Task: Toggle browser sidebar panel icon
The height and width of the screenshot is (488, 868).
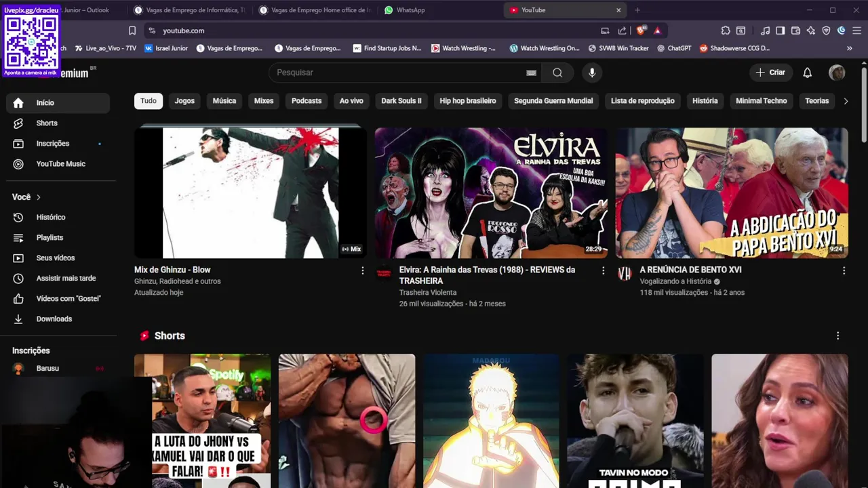Action: pyautogui.click(x=781, y=30)
